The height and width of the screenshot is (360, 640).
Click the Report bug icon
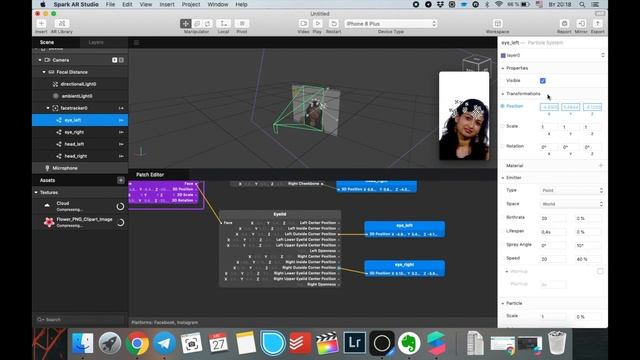tap(564, 24)
